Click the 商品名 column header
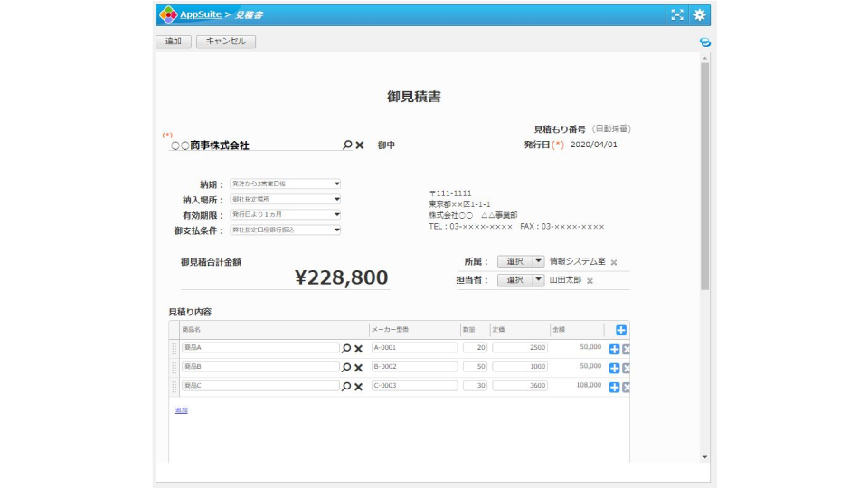 tap(192, 329)
